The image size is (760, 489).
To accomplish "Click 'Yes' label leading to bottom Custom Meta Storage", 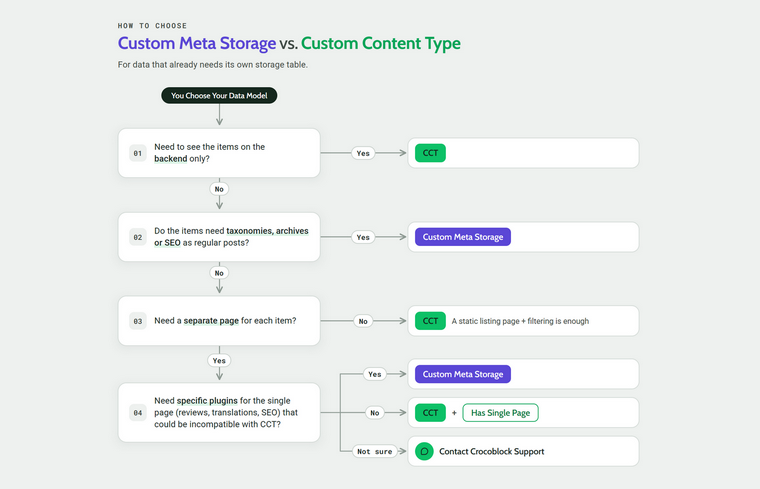I will coord(375,374).
